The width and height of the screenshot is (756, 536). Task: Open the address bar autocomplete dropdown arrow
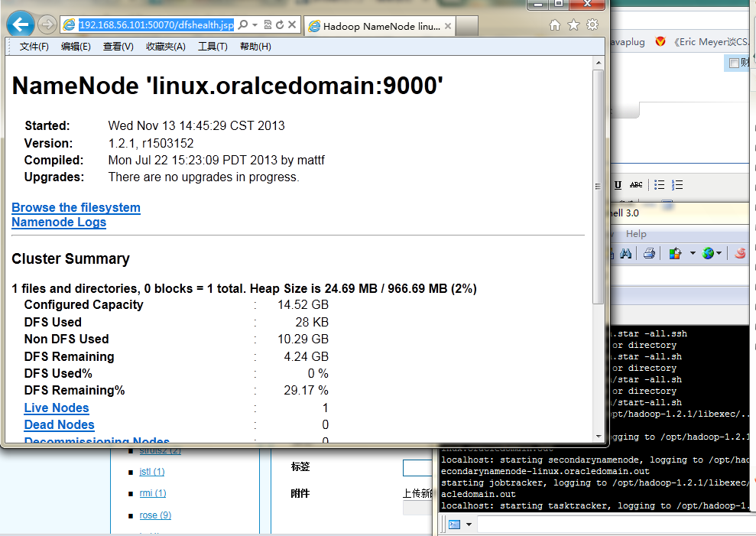pos(255,24)
